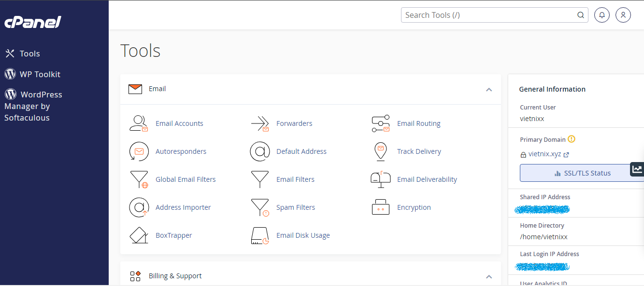Click the SSL/TLS Status button
The width and height of the screenshot is (644, 286).
pyautogui.click(x=582, y=173)
